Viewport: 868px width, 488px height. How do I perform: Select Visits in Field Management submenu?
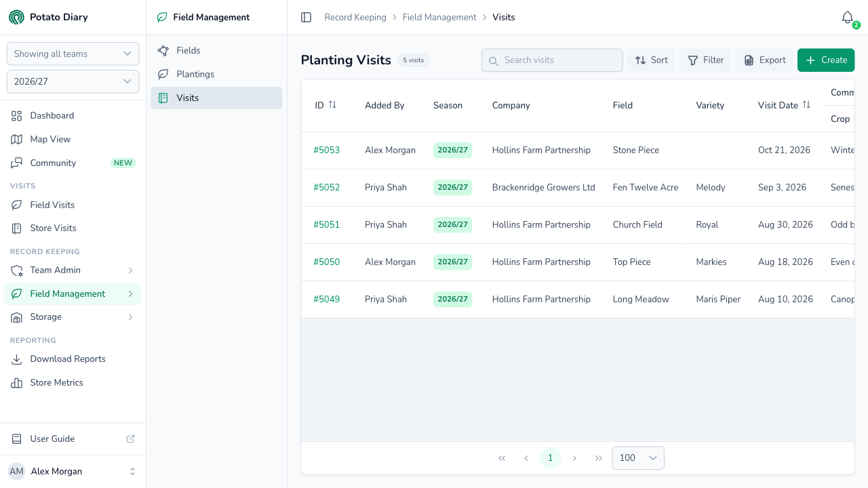(x=216, y=98)
